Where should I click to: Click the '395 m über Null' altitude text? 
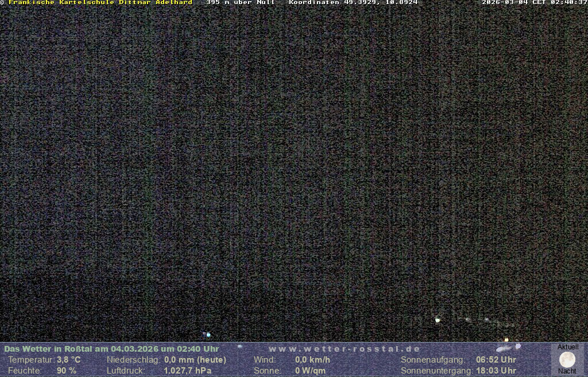241,2
